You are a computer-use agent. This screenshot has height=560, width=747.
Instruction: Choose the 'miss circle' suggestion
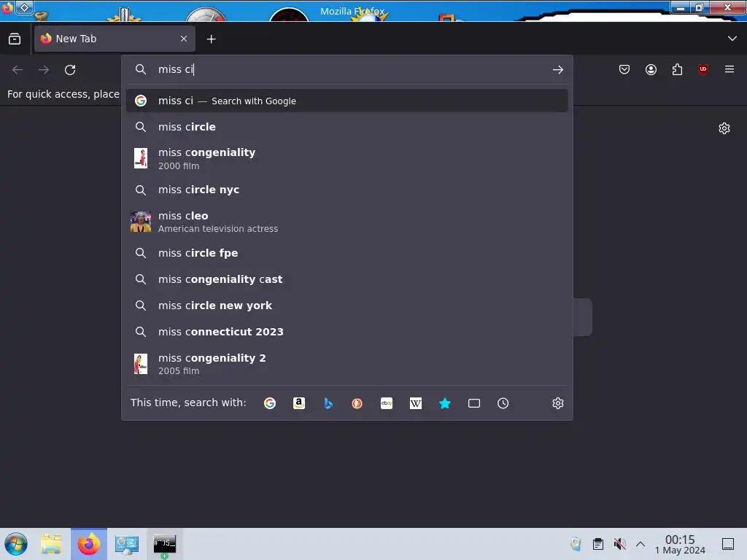[x=347, y=127]
